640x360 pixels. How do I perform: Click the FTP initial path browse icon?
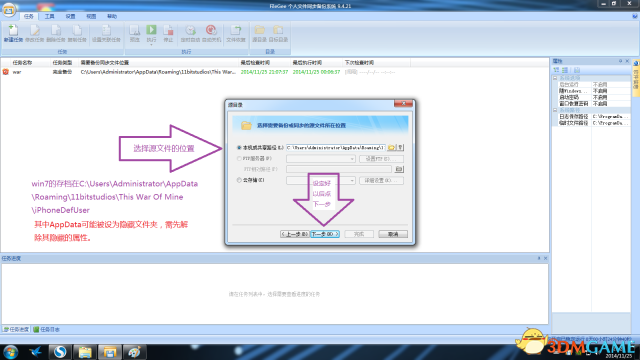pyautogui.click(x=399, y=169)
